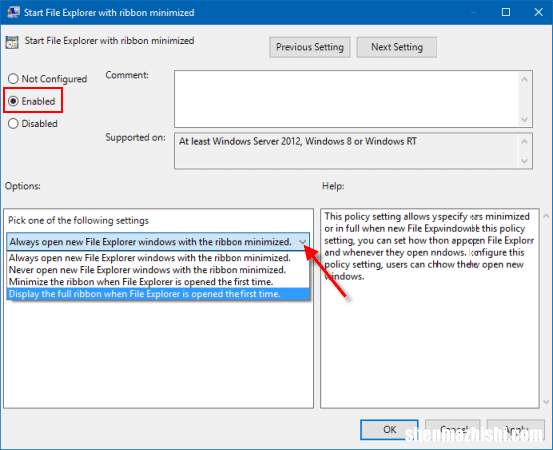Image resolution: width=553 pixels, height=450 pixels.
Task: Click the Comment box scroll down arrow
Action: tap(524, 120)
